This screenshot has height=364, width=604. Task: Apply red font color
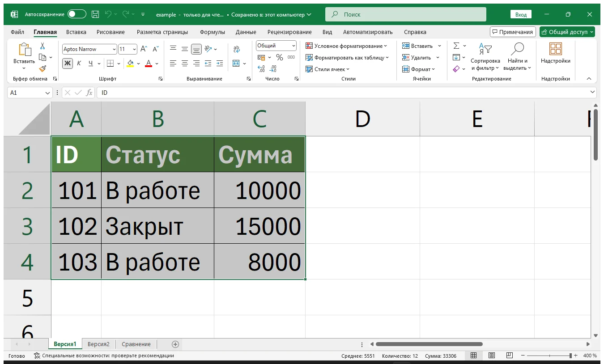149,63
